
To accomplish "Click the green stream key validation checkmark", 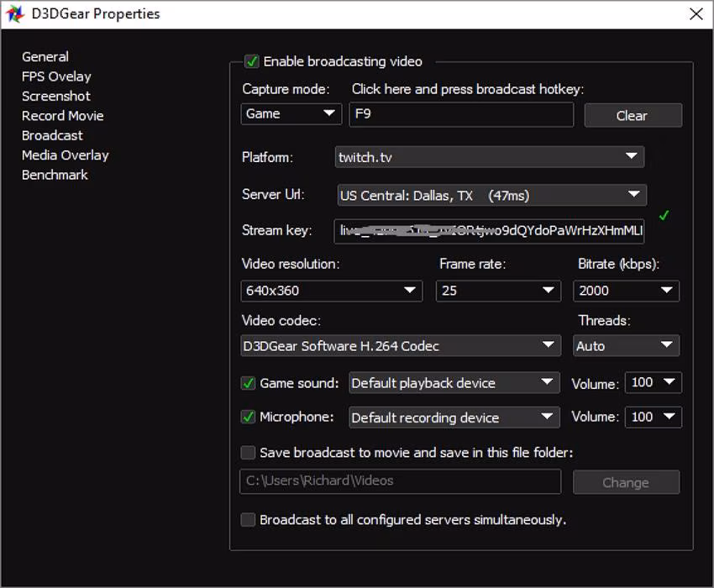I will [x=664, y=216].
